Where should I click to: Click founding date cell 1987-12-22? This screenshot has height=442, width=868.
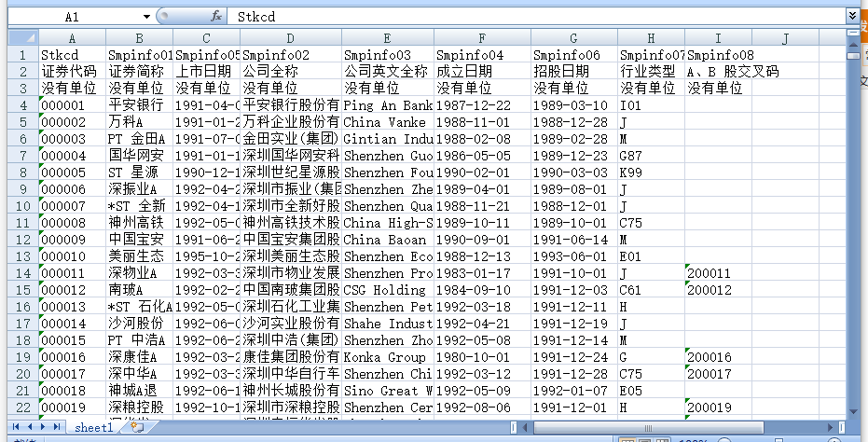tap(482, 105)
